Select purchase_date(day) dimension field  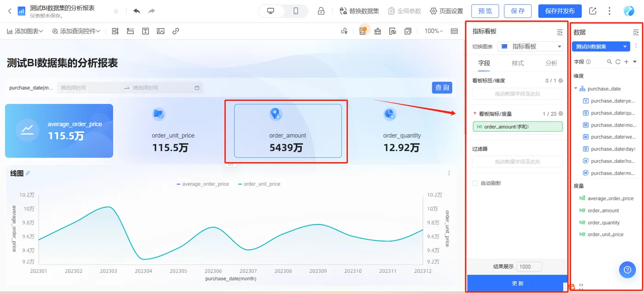[x=609, y=149]
